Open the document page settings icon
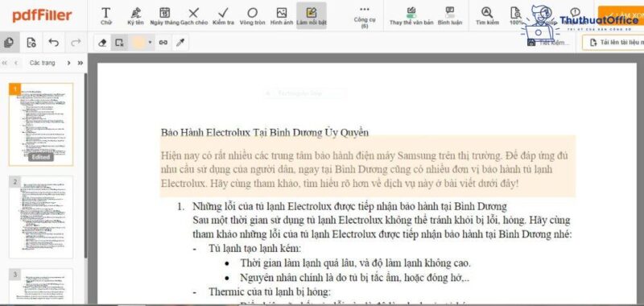The height and width of the screenshot is (306, 644). pos(31,43)
